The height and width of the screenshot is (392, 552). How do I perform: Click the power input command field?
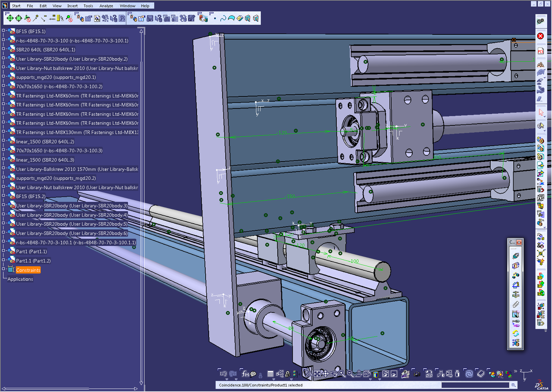[475, 385]
